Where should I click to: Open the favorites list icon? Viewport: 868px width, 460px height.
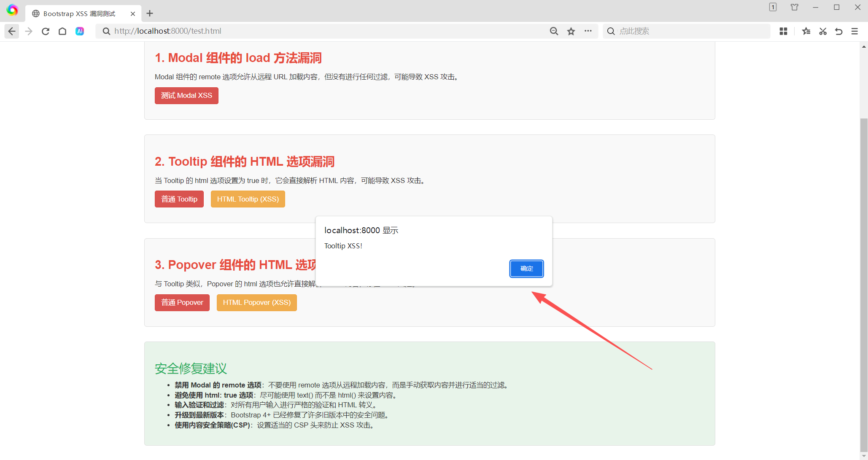[806, 31]
